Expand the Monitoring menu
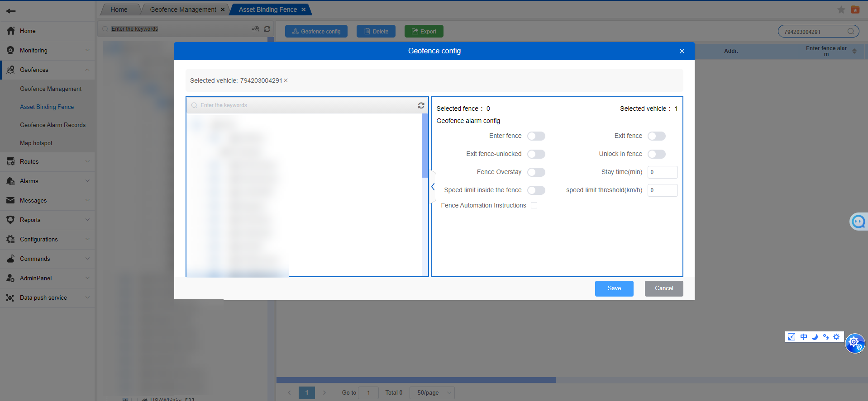 tap(48, 50)
